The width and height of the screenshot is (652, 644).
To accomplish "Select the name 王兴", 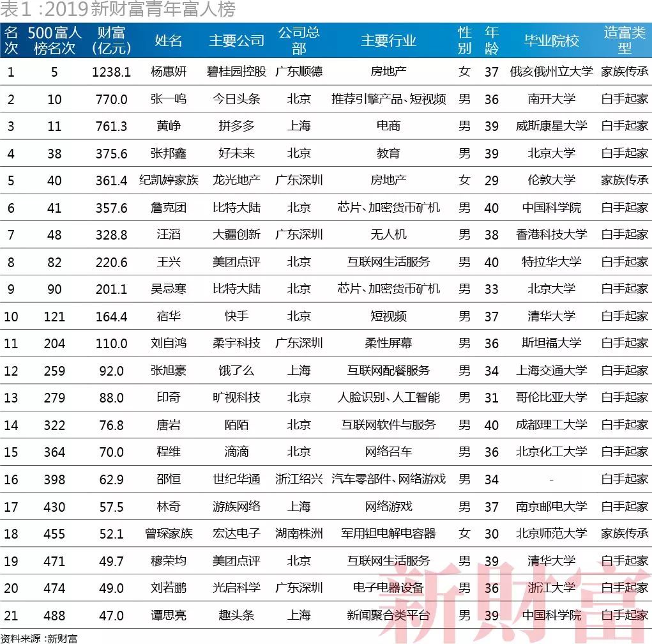I will [169, 262].
